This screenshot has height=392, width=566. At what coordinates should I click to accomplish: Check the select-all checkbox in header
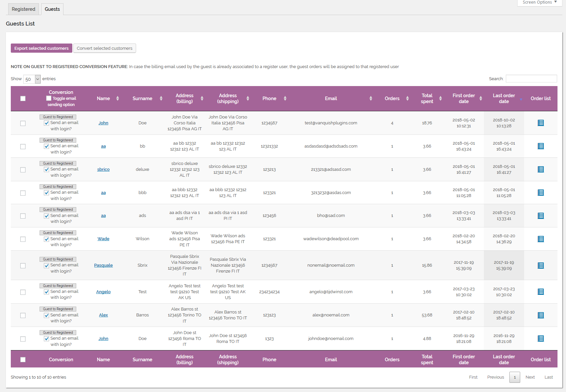23,98
